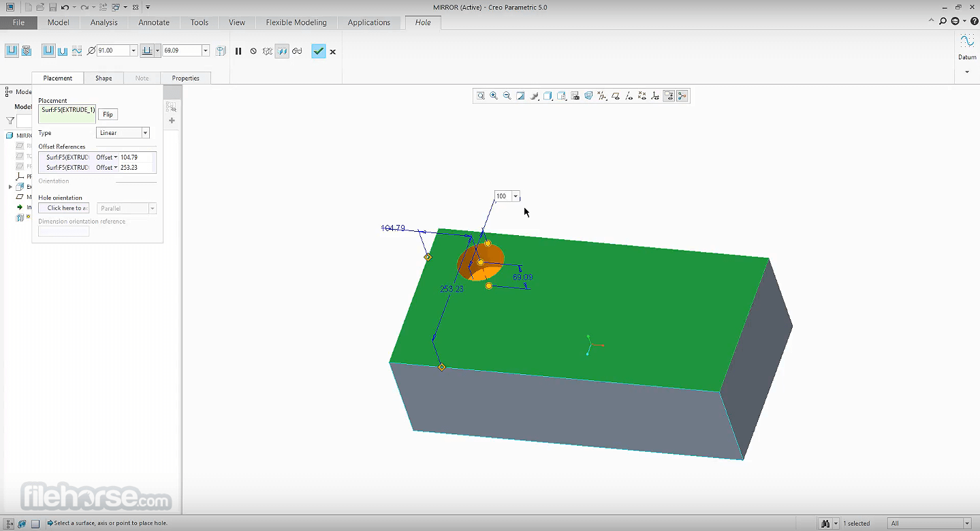The width and height of the screenshot is (980, 531).
Task: Toggle spin center display
Action: pyautogui.click(x=682, y=96)
